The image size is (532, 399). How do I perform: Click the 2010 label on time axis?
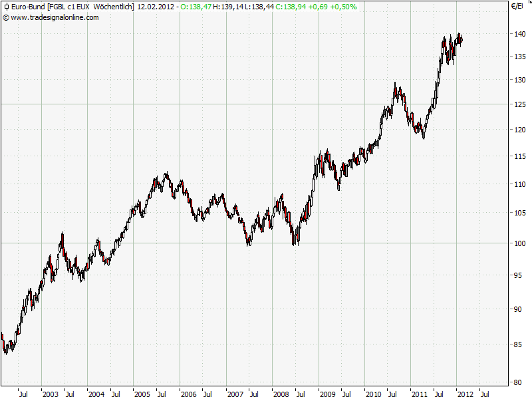[373, 394]
